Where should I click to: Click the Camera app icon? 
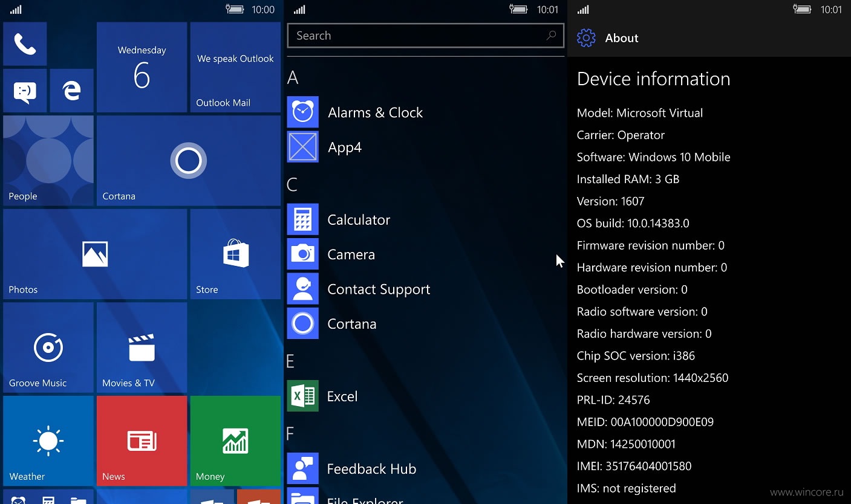(302, 254)
